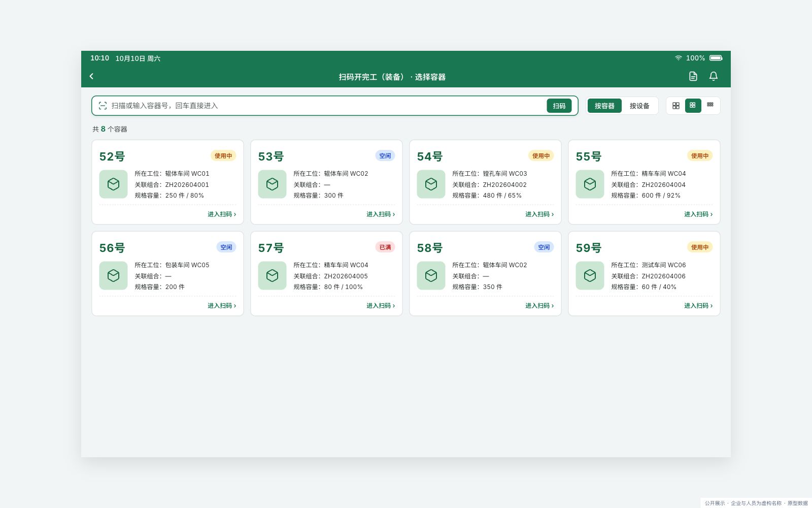Enter scanning for container 52号
The width and height of the screenshot is (812, 508).
tap(222, 214)
